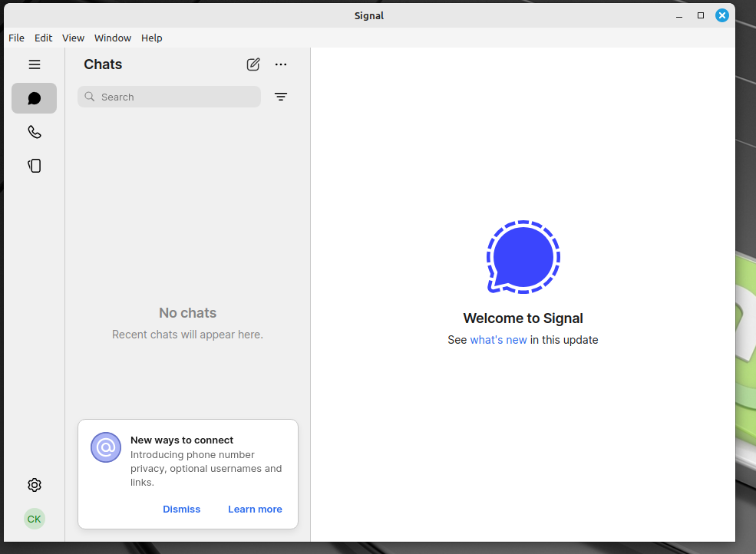Start a new chat with compose icon
The image size is (756, 554).
pyautogui.click(x=253, y=64)
